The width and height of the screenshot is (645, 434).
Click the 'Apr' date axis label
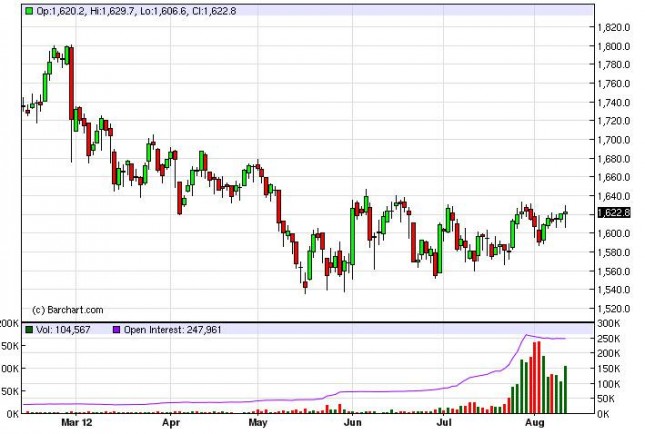171,422
